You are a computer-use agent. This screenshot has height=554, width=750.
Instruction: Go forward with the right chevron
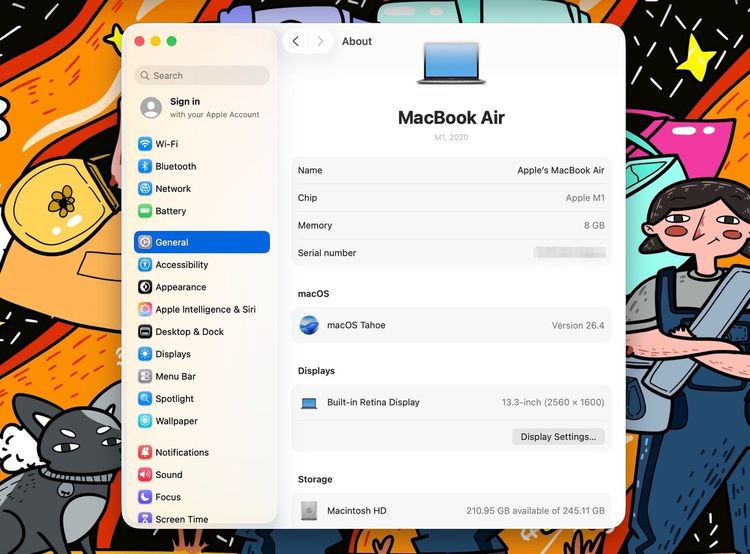click(320, 41)
